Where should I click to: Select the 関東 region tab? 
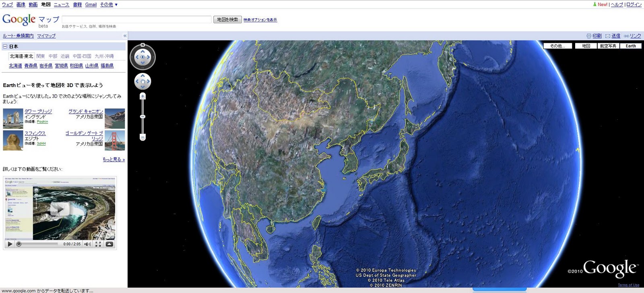tap(41, 56)
